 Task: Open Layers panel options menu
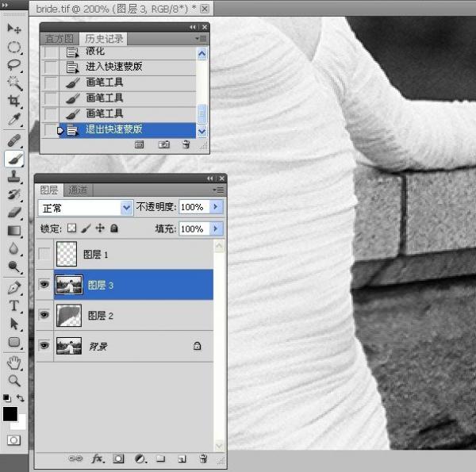click(218, 190)
